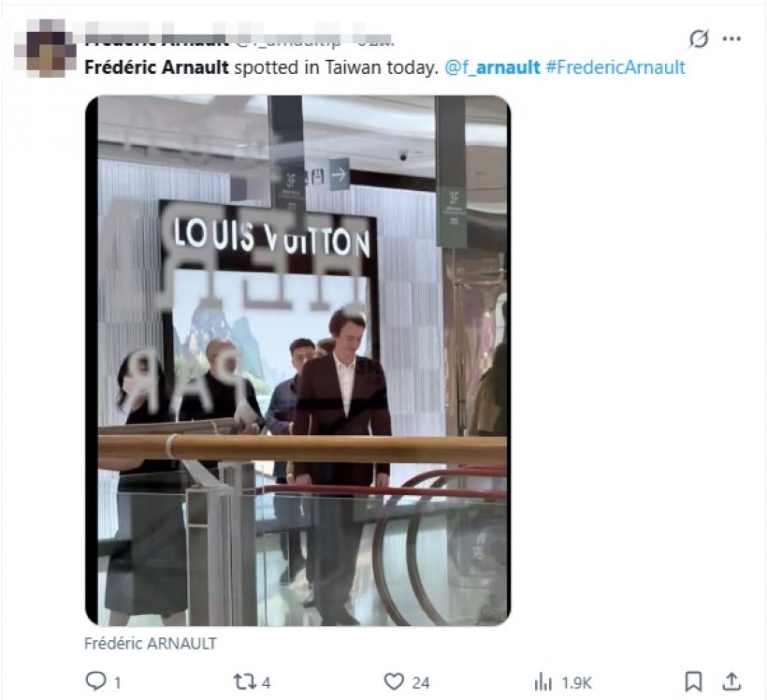Click the #FredericArnault hashtag
The height and width of the screenshot is (700, 767).
615,67
